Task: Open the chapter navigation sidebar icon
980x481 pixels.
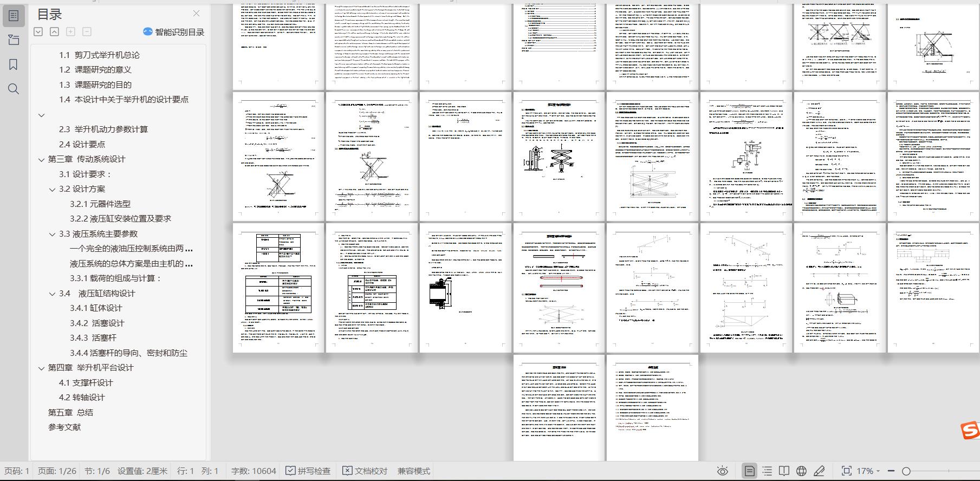Action: [x=14, y=40]
